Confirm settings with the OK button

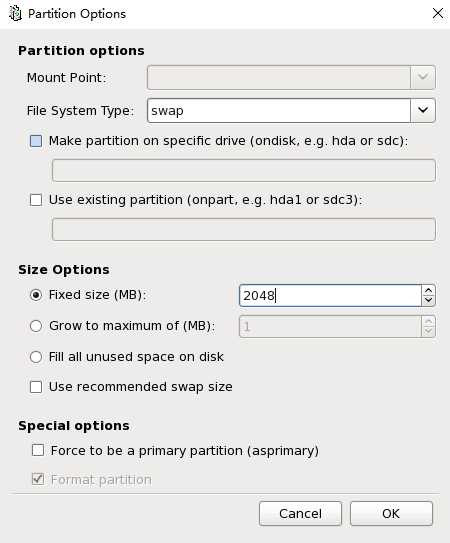(x=391, y=514)
